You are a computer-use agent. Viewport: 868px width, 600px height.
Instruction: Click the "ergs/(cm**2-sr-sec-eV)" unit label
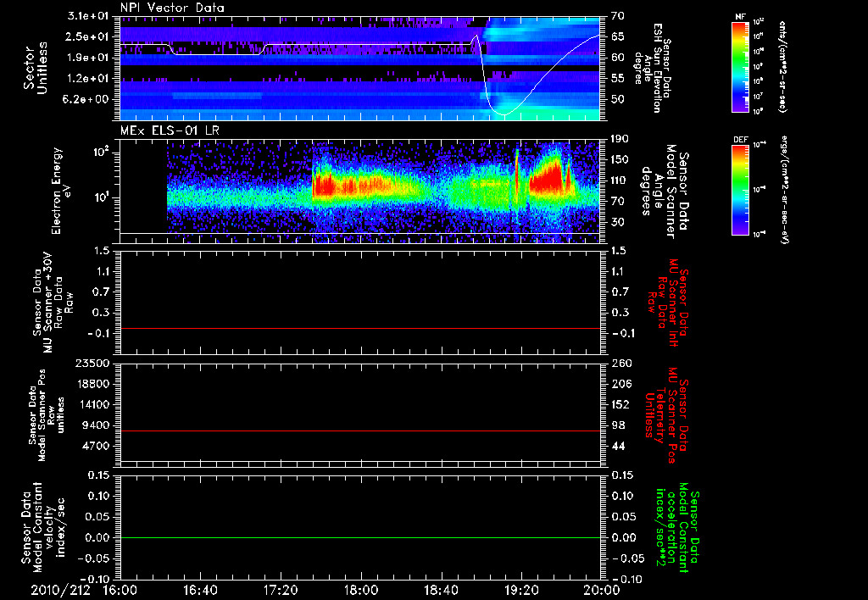tap(783, 189)
